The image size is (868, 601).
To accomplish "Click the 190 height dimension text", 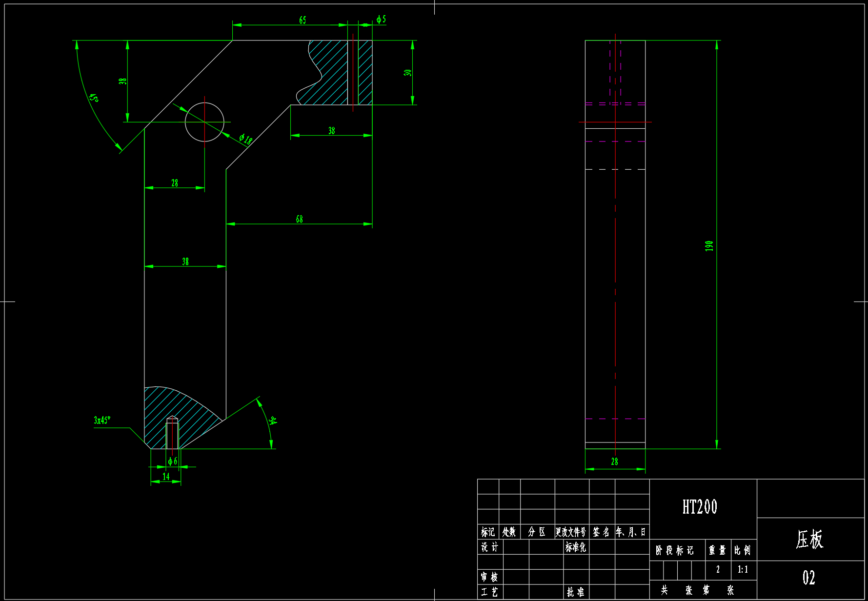I will (x=709, y=246).
